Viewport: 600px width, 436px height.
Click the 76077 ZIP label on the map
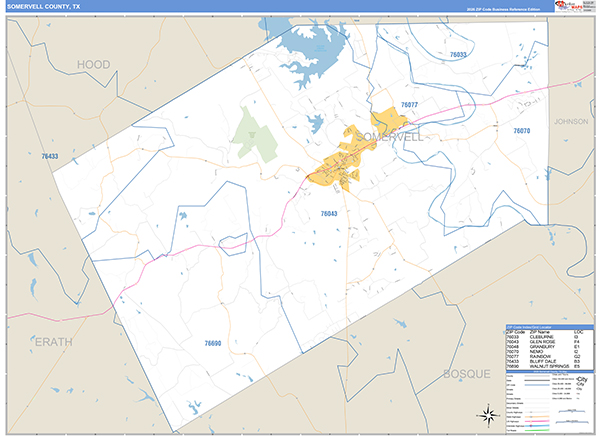pos(409,105)
